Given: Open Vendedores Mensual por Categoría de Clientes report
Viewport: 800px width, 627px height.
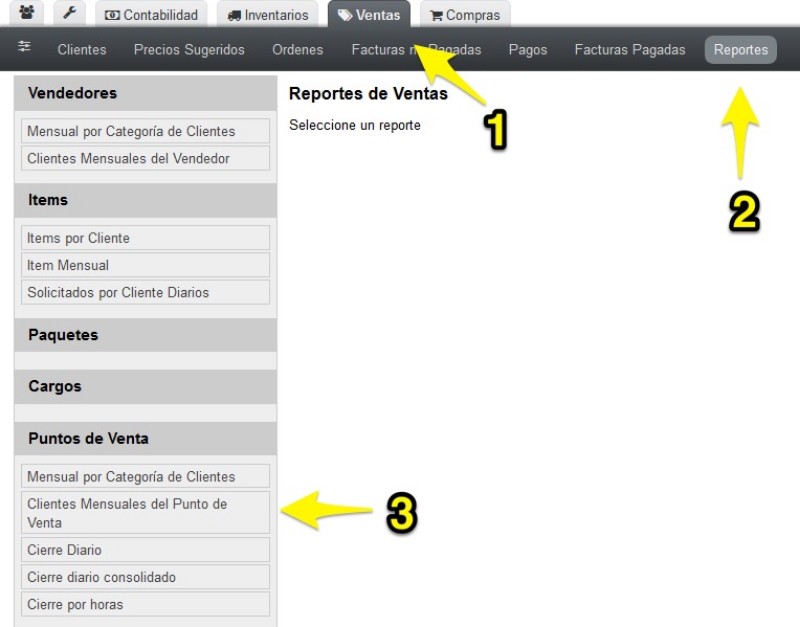Looking at the screenshot, I should click(145, 131).
